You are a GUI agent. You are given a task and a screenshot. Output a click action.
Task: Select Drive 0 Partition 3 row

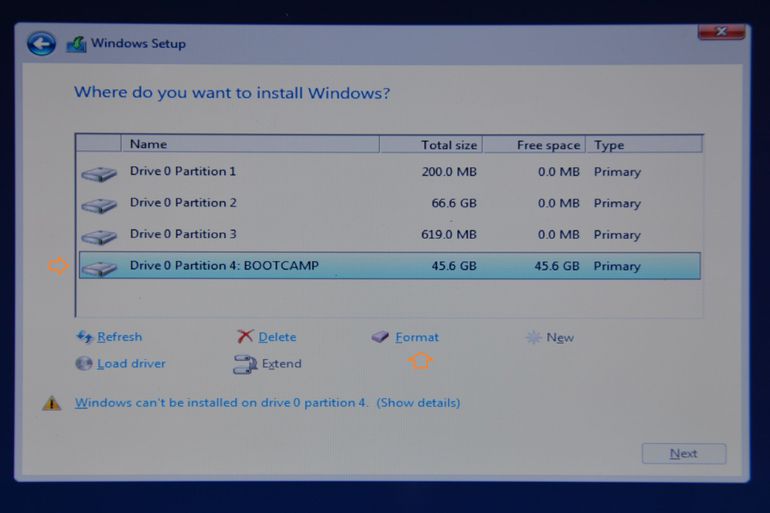[x=388, y=235]
